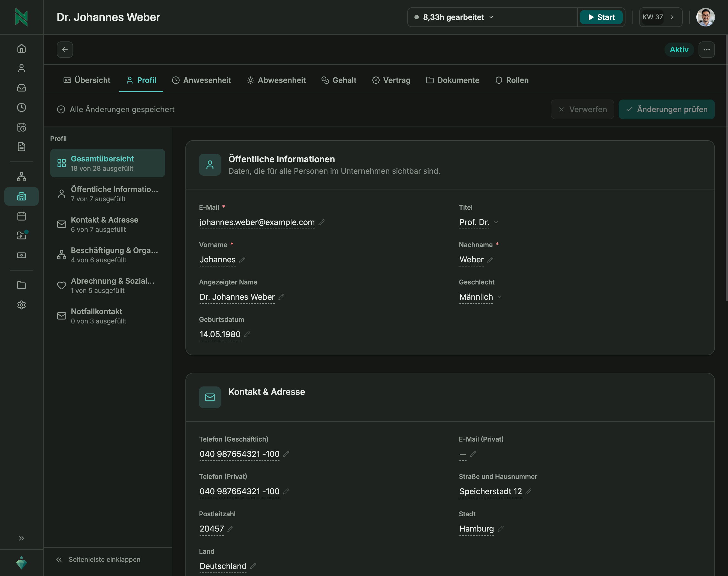Click the Speicherstadt 12 address value

(x=490, y=492)
